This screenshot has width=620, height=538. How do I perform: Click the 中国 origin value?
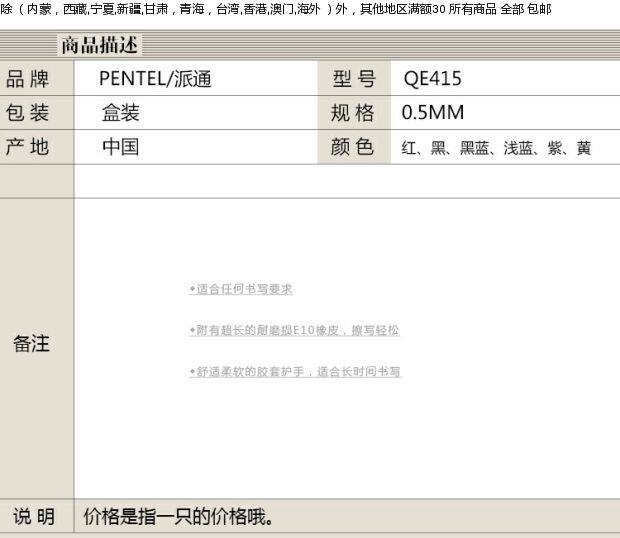[x=121, y=147]
